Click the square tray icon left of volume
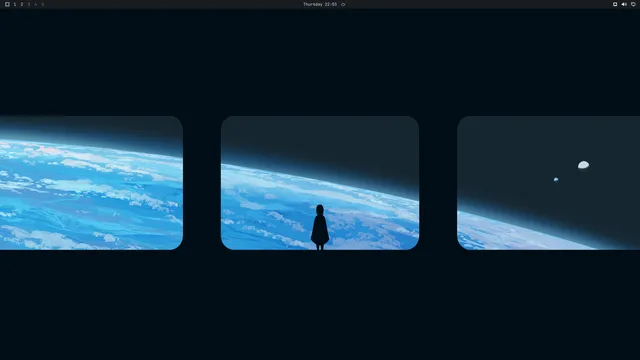640x360 pixels. 615,4
